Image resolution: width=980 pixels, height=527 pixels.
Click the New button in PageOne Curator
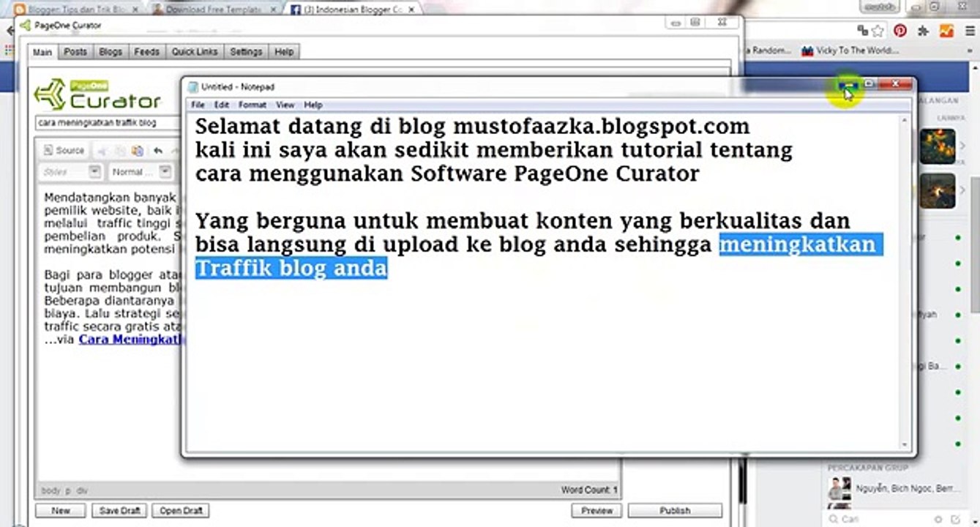(60, 511)
